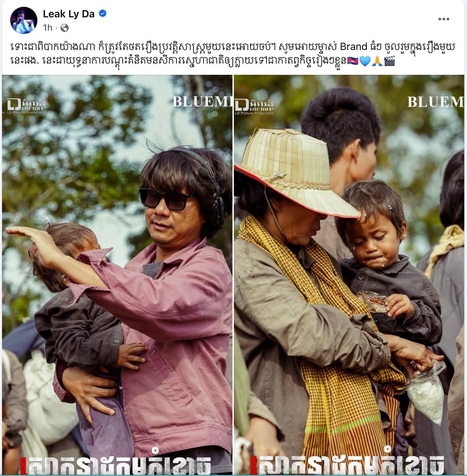The height and width of the screenshot is (476, 467).
Task: Click the word Brand in the caption
Action: point(354,47)
